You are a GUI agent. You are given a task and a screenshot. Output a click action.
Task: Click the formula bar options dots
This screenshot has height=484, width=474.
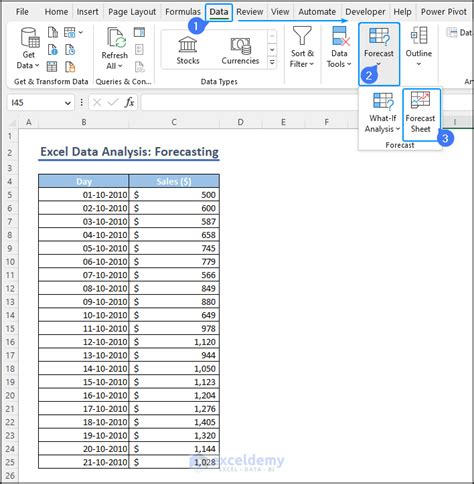click(82, 102)
